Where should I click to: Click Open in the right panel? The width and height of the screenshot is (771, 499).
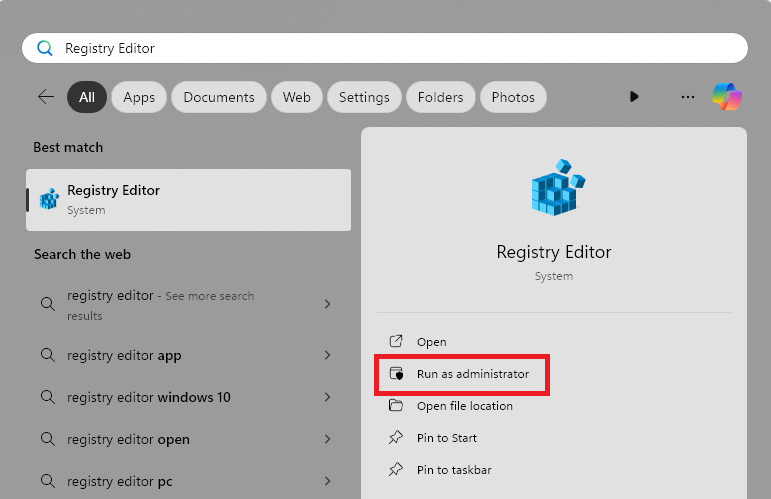point(431,342)
